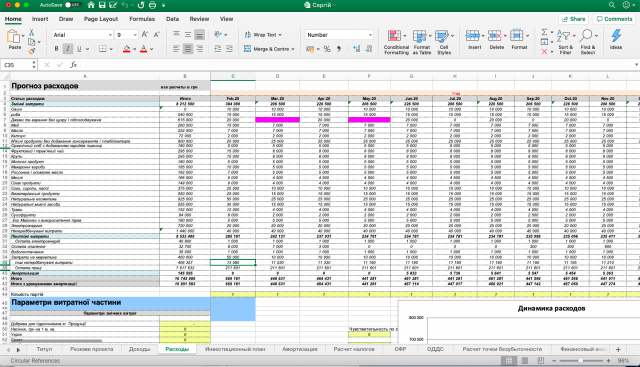Image resolution: width=640 pixels, height=367 pixels.
Task: Select column G header
Action: (411, 76)
